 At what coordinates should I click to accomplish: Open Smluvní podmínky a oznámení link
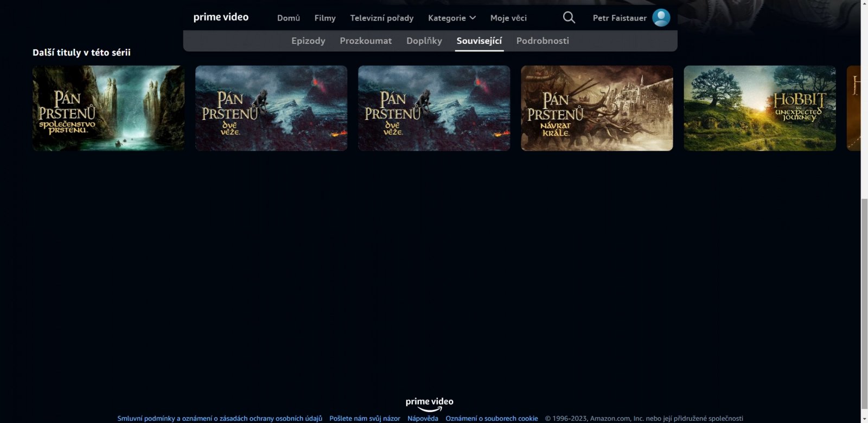(220, 418)
